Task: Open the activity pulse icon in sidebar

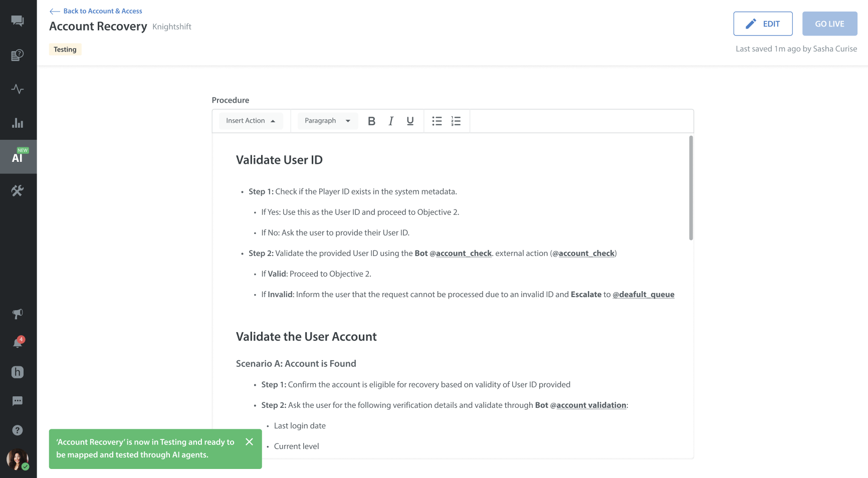Action: [x=18, y=89]
